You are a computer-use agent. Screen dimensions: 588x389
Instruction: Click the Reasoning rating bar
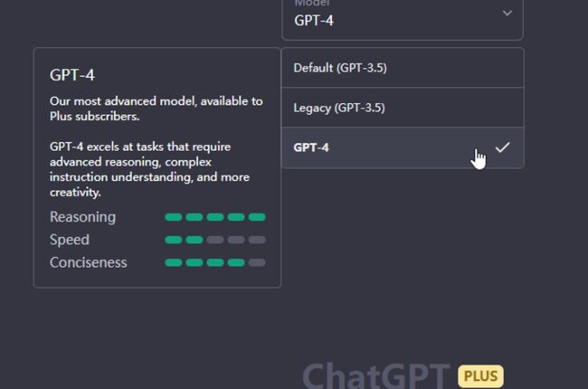[x=215, y=217]
